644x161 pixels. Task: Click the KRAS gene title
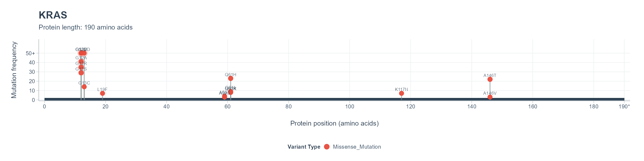(53, 15)
